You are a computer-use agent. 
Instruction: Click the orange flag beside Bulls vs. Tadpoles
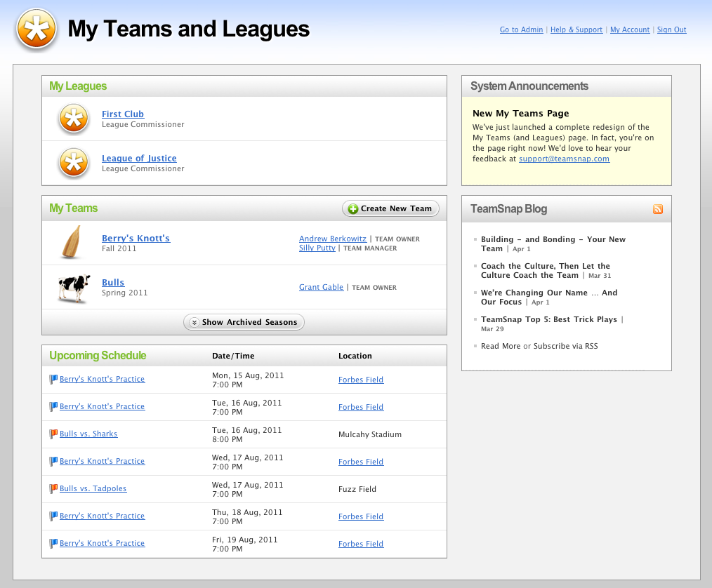53,488
